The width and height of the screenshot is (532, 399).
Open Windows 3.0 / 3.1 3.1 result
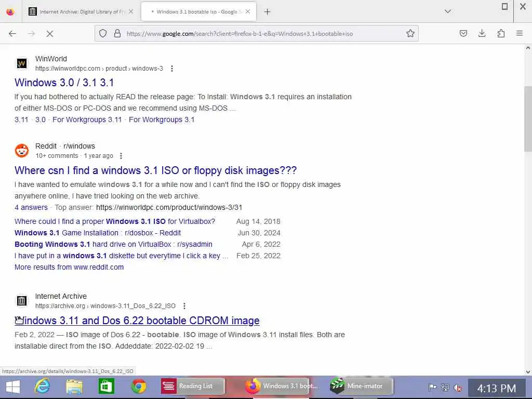coord(64,83)
